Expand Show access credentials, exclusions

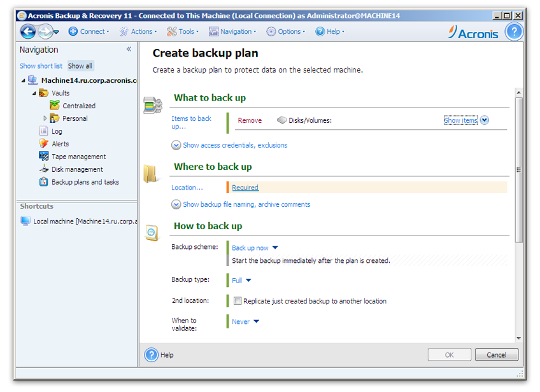coord(229,145)
